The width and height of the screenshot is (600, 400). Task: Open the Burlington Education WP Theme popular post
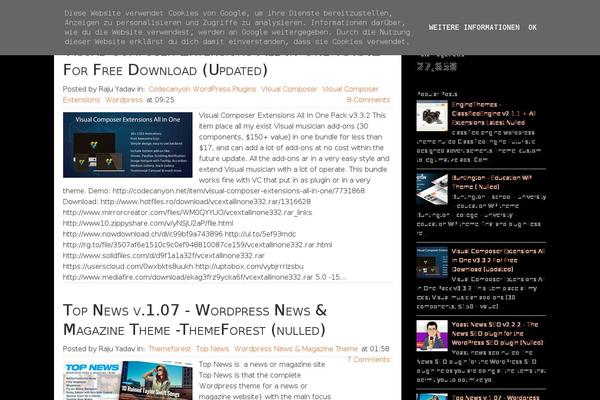tap(492, 182)
